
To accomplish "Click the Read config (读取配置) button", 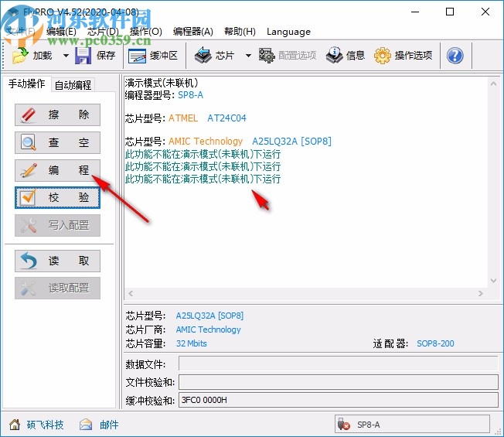I will pyautogui.click(x=57, y=288).
